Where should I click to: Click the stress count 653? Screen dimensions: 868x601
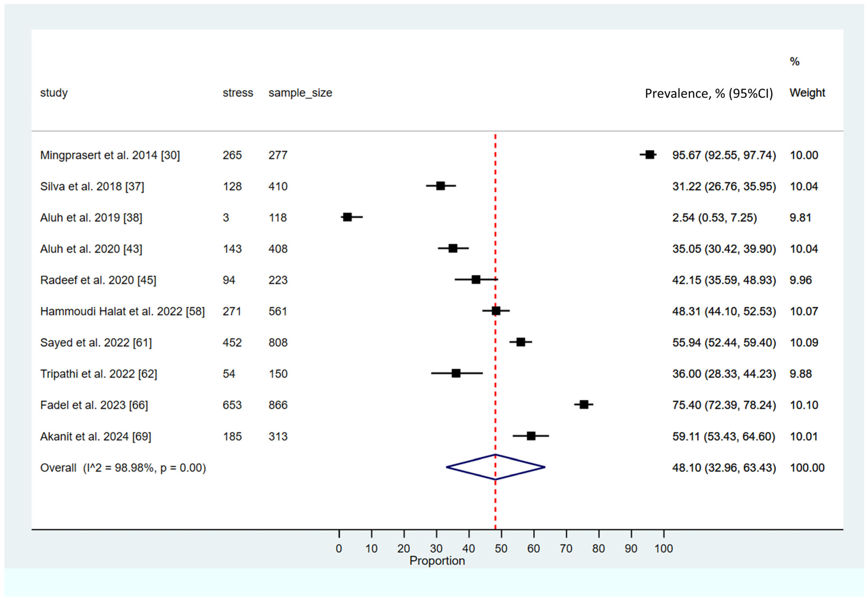pos(232,405)
